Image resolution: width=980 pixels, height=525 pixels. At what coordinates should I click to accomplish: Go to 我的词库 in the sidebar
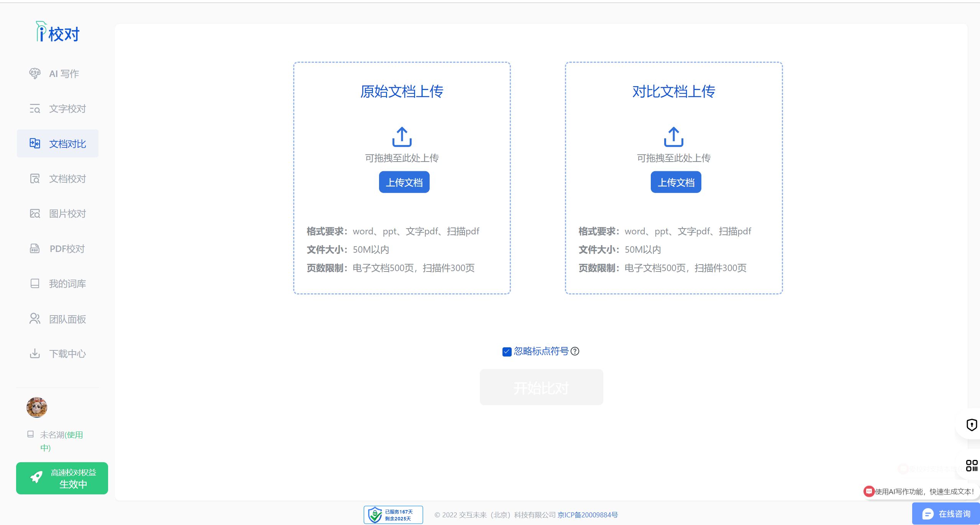tap(67, 284)
